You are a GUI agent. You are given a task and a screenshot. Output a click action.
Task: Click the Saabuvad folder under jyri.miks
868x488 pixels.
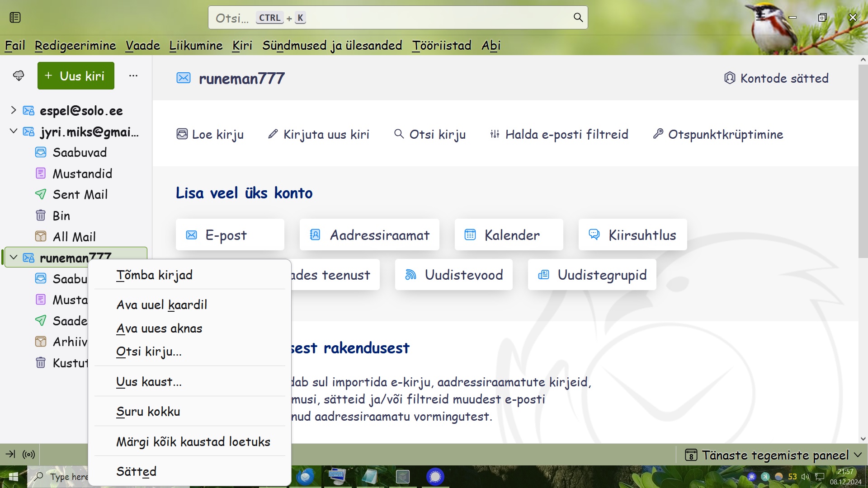[x=80, y=153]
